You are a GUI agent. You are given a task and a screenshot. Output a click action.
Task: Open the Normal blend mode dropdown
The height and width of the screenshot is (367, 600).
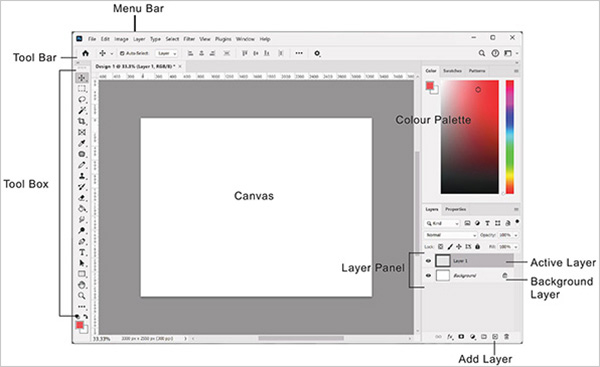pos(450,235)
